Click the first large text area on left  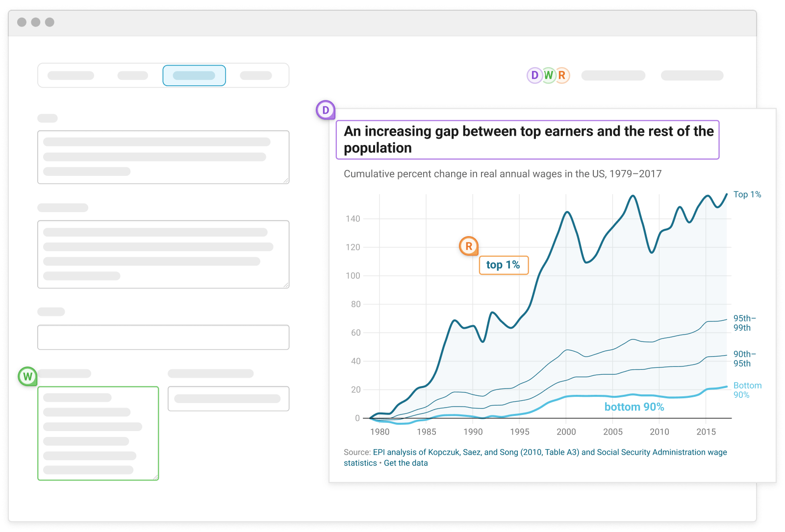[163, 157]
